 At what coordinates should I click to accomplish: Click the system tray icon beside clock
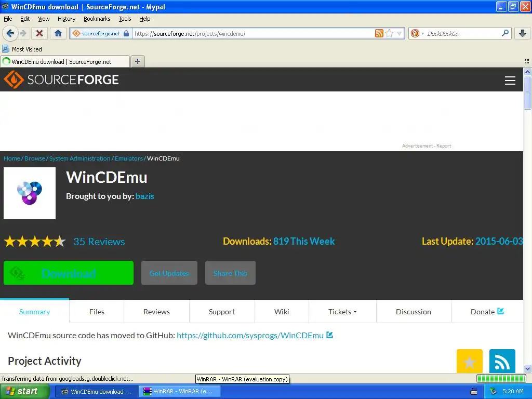pyautogui.click(x=493, y=391)
